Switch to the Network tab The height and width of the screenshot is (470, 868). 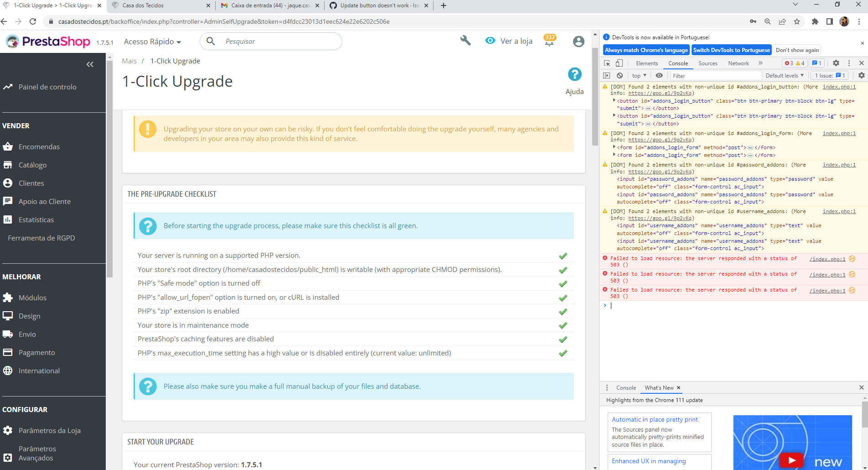[x=738, y=63]
